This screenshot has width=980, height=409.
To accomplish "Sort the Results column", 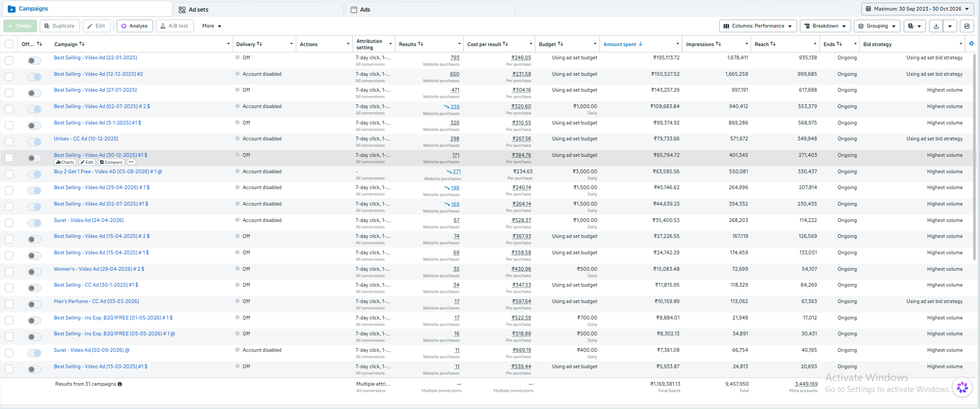I will [420, 44].
